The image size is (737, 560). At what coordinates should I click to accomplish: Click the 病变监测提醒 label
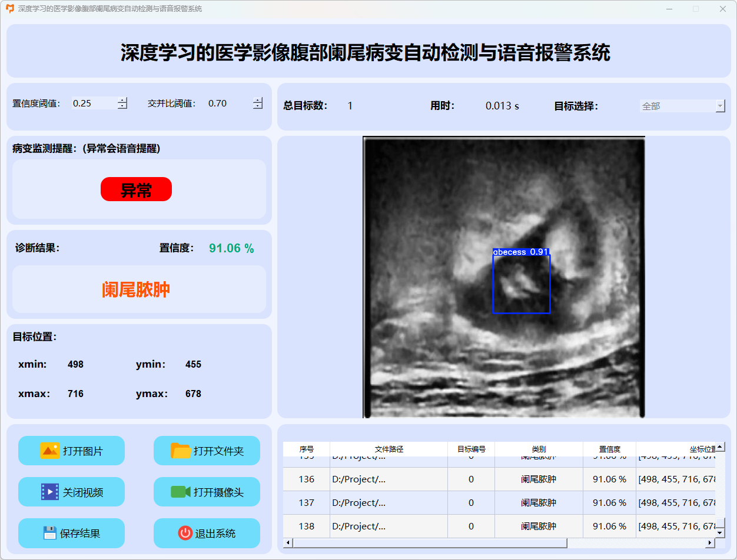click(x=86, y=149)
